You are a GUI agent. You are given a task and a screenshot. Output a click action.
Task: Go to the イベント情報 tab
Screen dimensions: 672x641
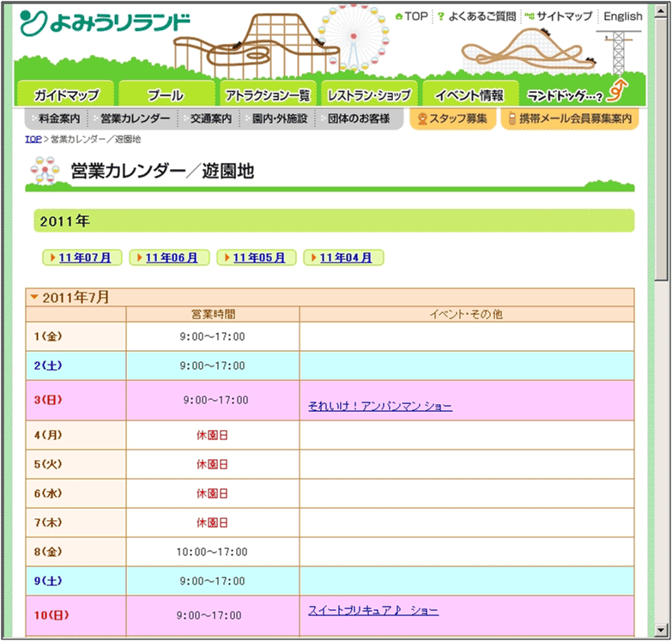coord(469,95)
